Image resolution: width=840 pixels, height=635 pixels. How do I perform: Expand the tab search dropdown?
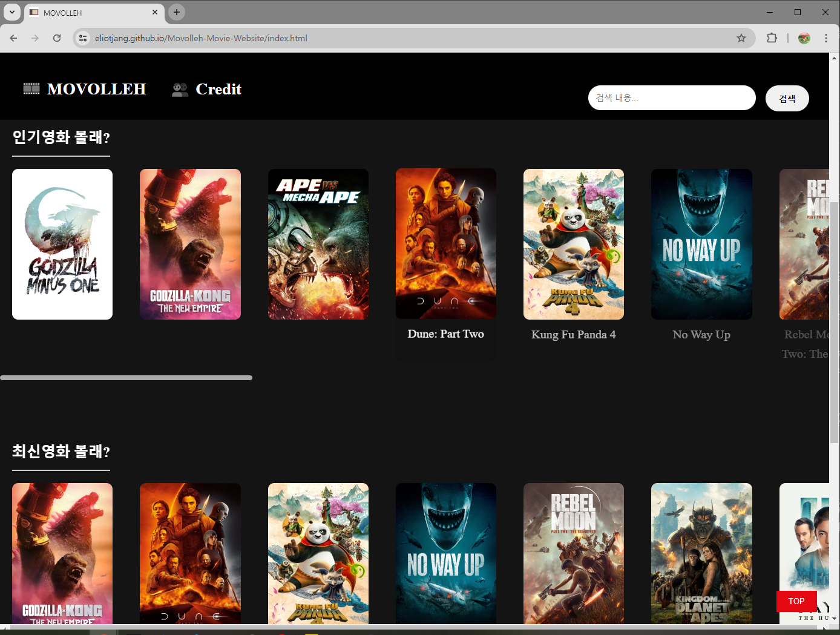[x=12, y=12]
